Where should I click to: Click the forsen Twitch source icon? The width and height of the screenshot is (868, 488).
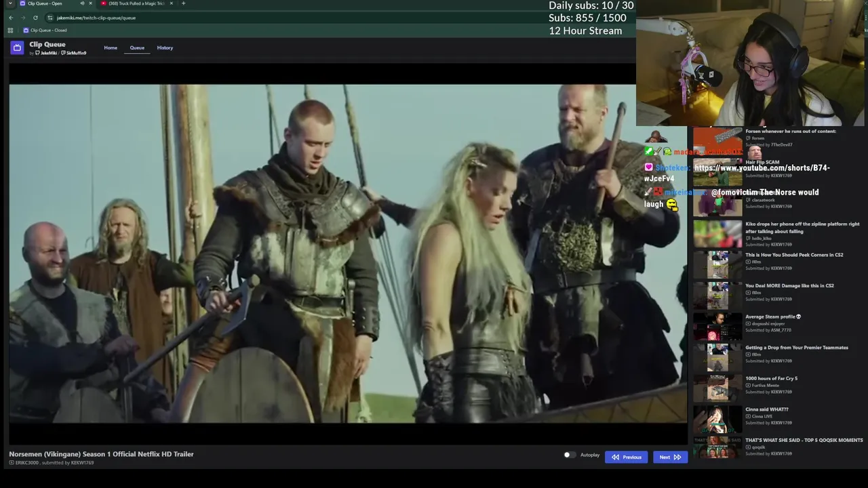(x=748, y=138)
